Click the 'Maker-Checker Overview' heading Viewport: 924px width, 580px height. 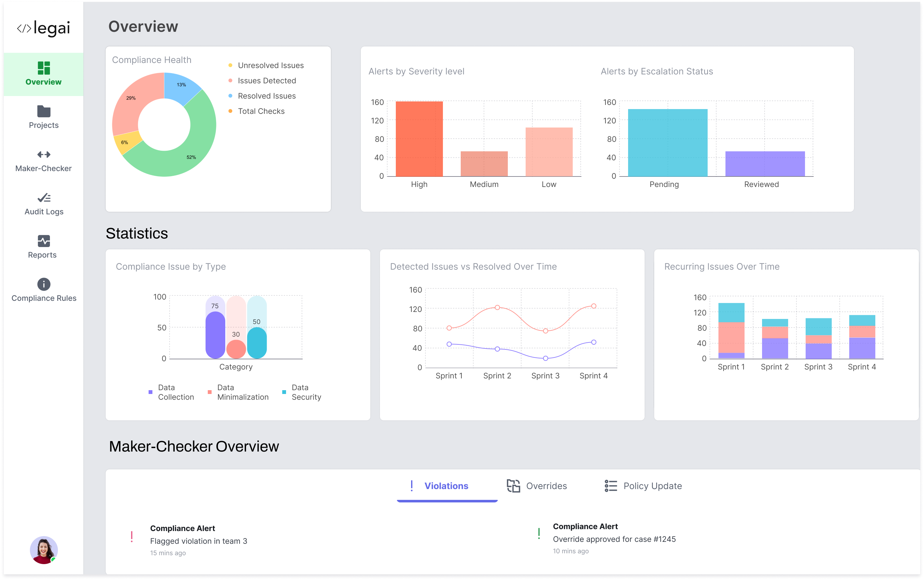[194, 446]
